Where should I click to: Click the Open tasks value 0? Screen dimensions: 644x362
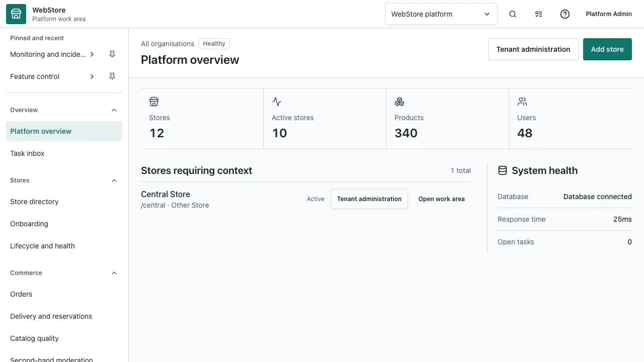[629, 242]
